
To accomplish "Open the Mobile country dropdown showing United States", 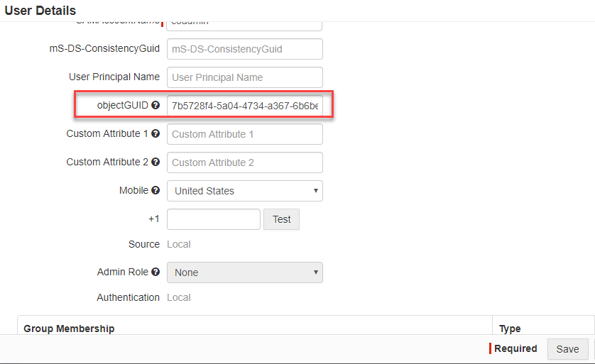I will point(245,191).
